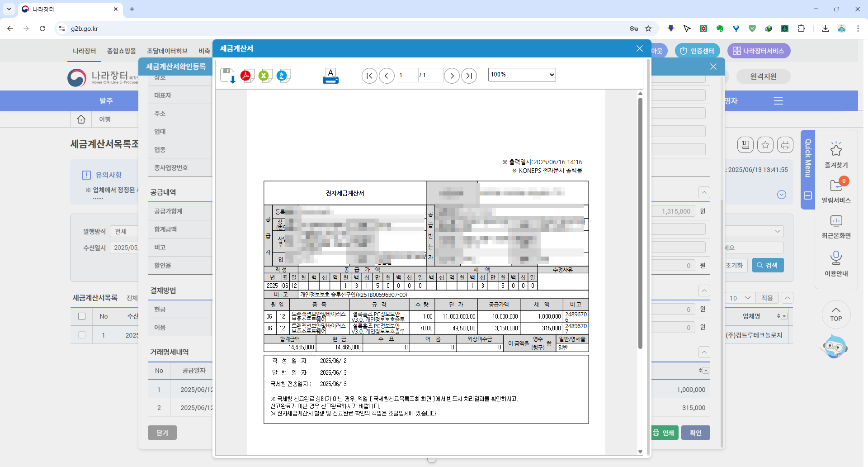Collapse the 공급내역 section with chevron

pos(704,192)
